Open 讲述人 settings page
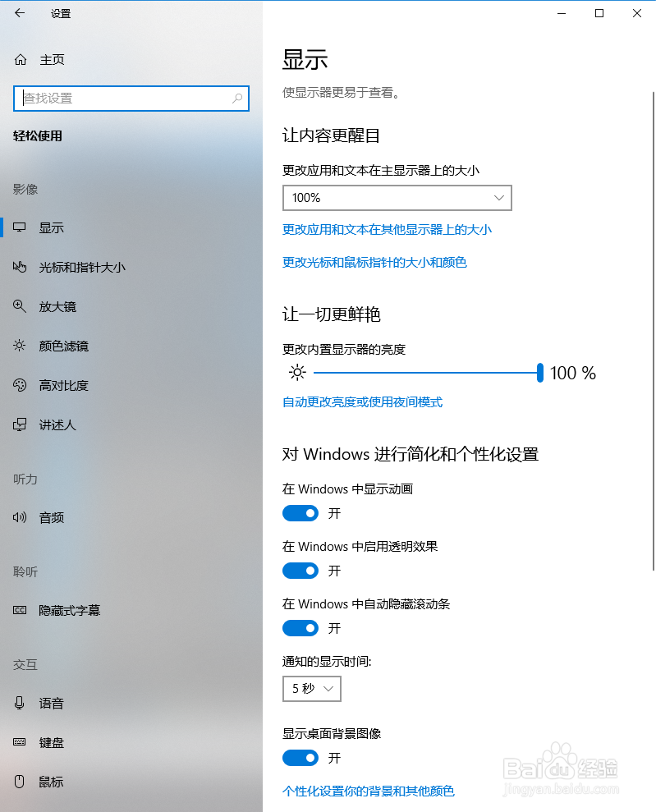Viewport: 656px width, 812px height. [x=57, y=424]
